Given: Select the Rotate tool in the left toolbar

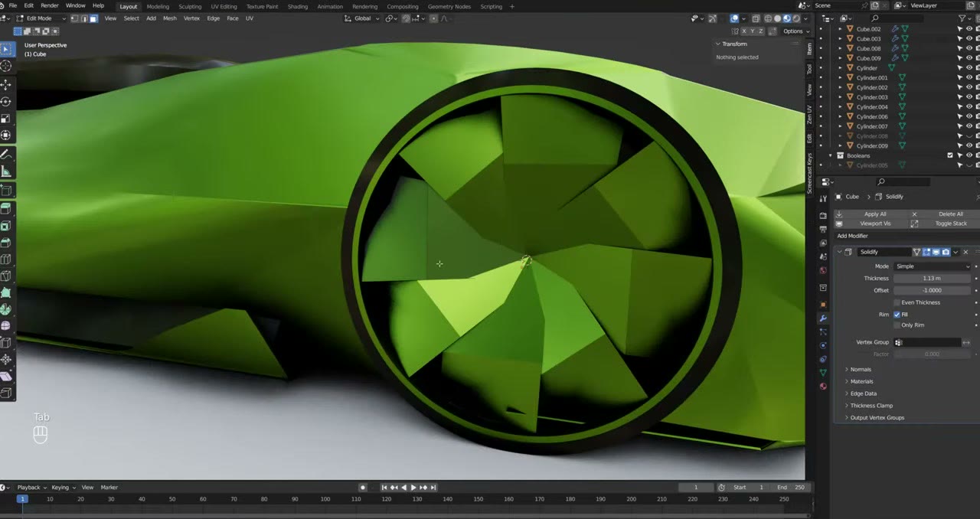Looking at the screenshot, I should point(6,102).
